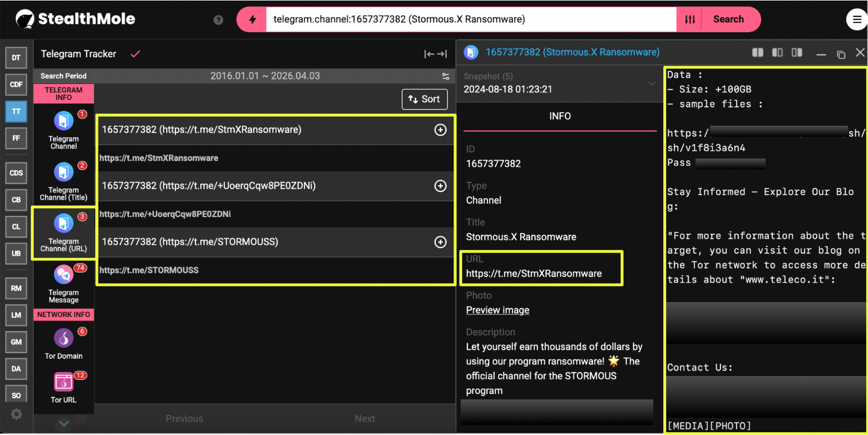Image resolution: width=868 pixels, height=435 pixels.
Task: Select the CDS sidebar tab
Action: tap(16, 173)
